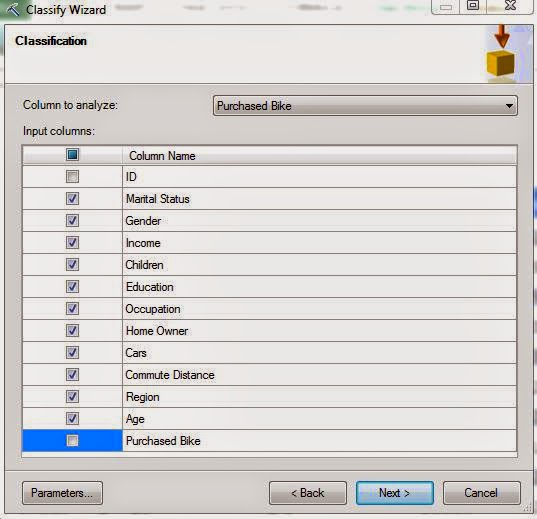Uncheck the Marital Status checkbox

click(x=72, y=199)
